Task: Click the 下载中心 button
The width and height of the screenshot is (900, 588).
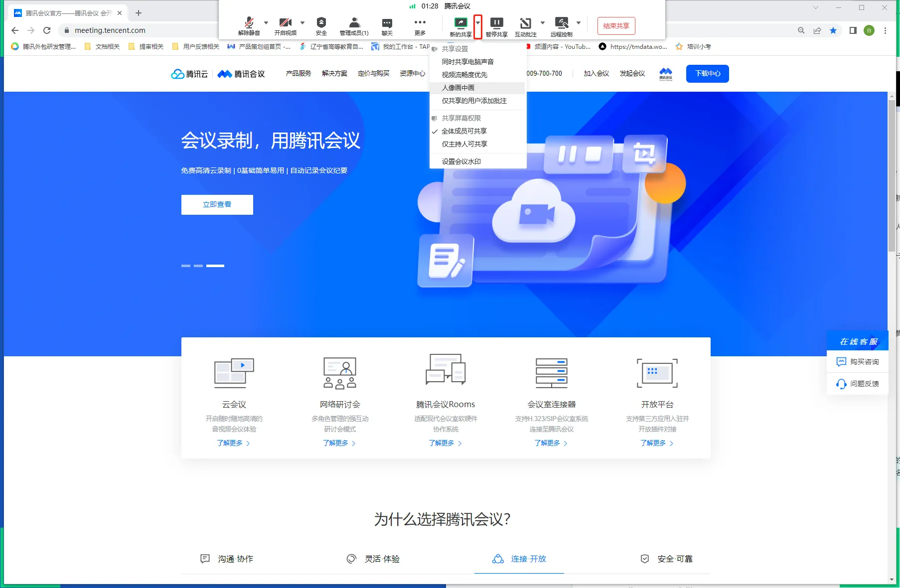Action: pyautogui.click(x=708, y=74)
